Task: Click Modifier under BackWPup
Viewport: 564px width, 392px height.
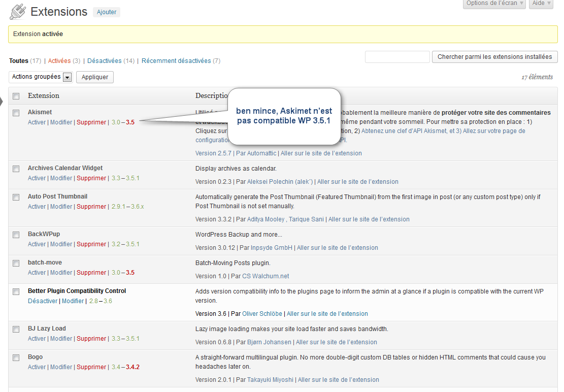Action: tap(61, 244)
